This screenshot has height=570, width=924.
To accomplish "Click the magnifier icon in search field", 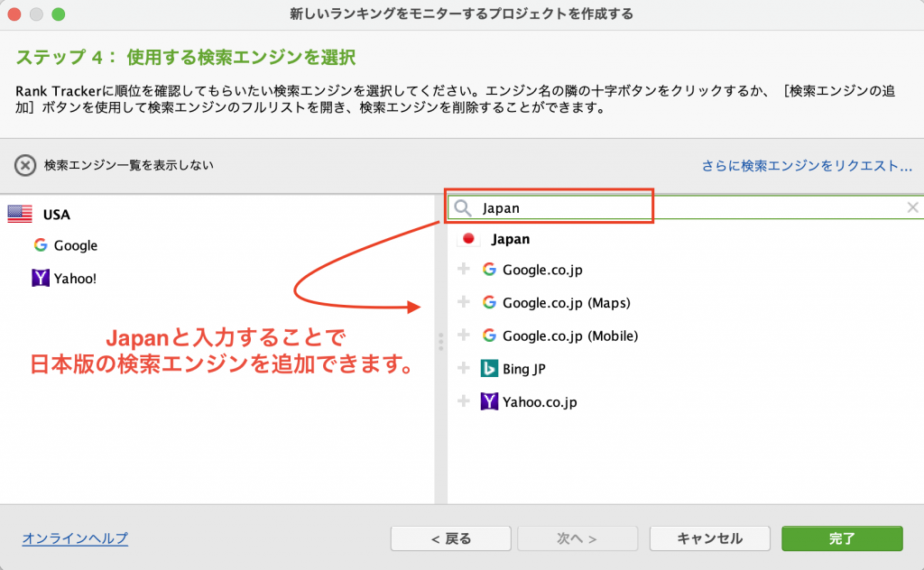I will tap(463, 207).
